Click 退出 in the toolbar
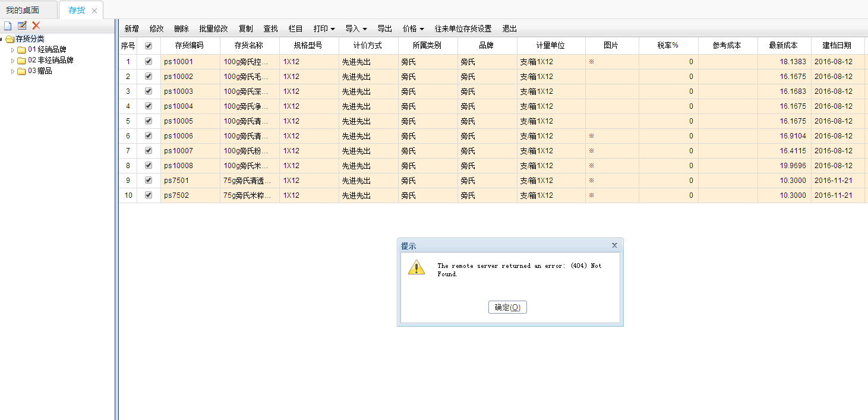The height and width of the screenshot is (420, 868). pos(509,29)
